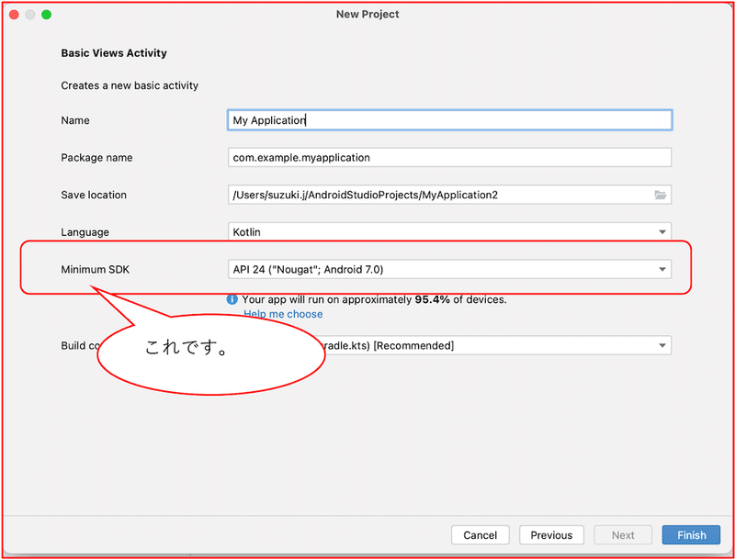
Task: Click the info icon beside device percentage
Action: [x=232, y=299]
